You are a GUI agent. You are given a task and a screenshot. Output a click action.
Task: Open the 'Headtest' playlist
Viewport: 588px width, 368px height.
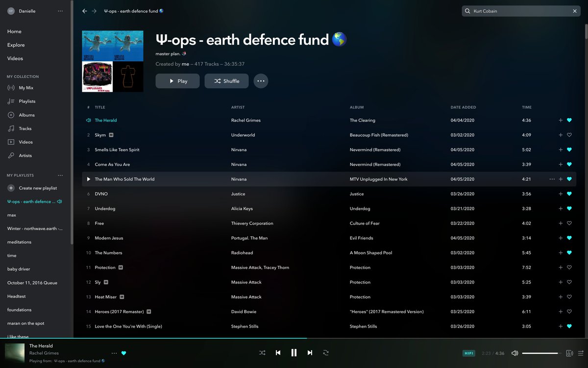pos(17,296)
